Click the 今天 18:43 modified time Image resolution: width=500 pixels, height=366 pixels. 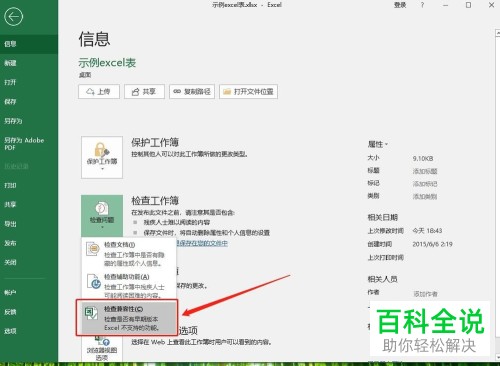427,231
